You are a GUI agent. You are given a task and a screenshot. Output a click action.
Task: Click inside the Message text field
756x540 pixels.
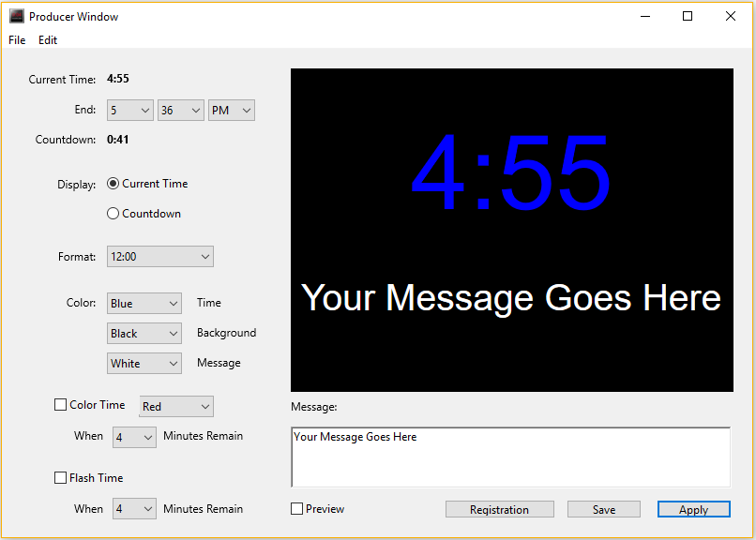click(x=510, y=457)
